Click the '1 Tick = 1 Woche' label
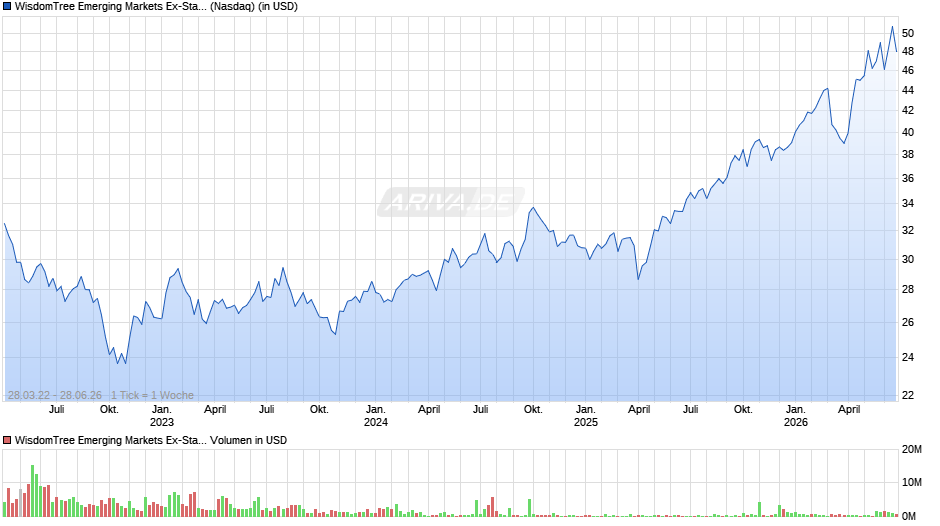The height and width of the screenshot is (526, 940). click(x=152, y=395)
